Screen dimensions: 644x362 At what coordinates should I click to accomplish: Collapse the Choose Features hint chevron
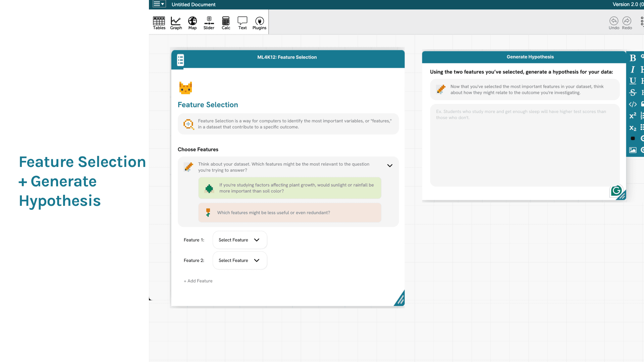(x=390, y=166)
